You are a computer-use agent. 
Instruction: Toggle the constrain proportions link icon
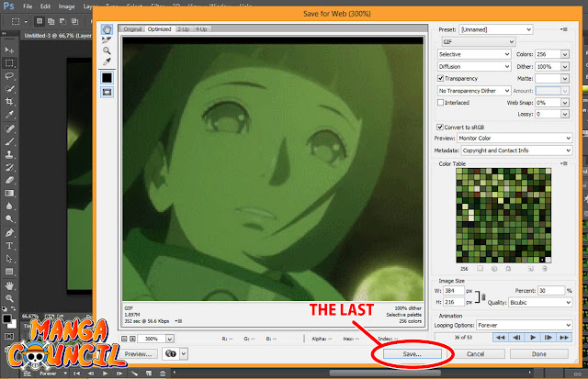(x=483, y=297)
